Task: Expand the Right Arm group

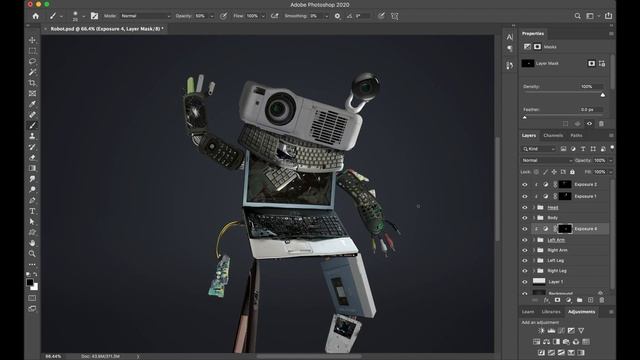Action: click(534, 250)
